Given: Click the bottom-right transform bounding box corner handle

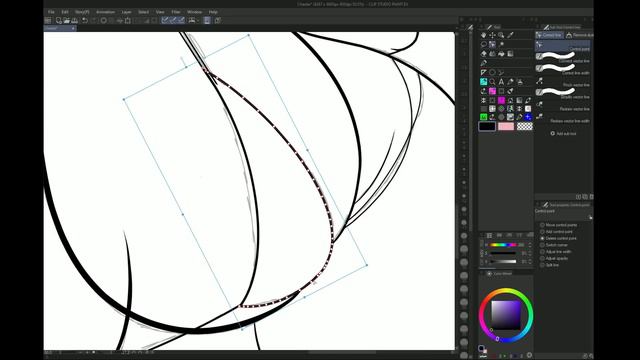Looking at the screenshot, I should click(367, 265).
